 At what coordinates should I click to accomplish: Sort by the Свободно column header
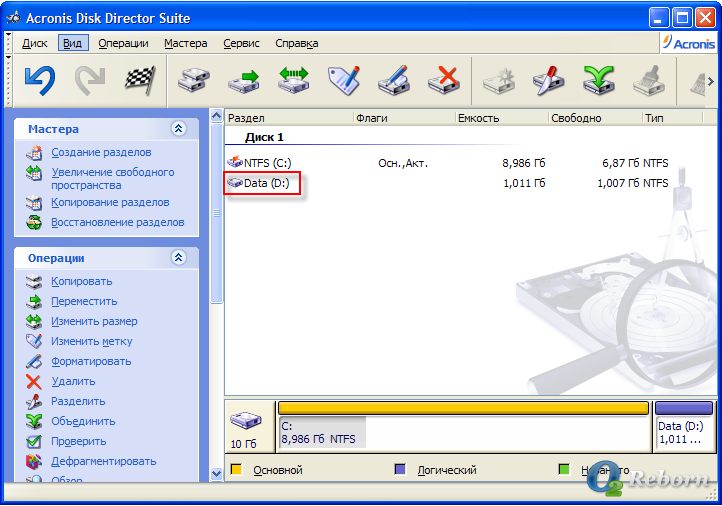(595, 118)
